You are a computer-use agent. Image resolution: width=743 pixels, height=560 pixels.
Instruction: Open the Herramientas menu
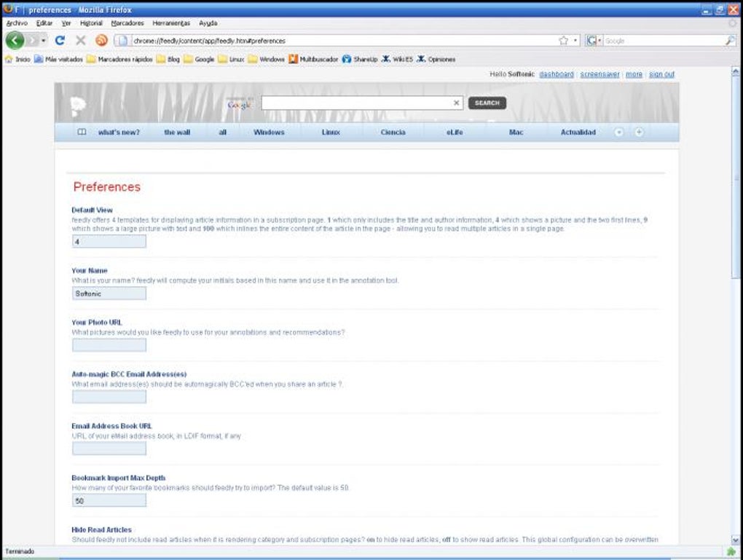click(171, 23)
